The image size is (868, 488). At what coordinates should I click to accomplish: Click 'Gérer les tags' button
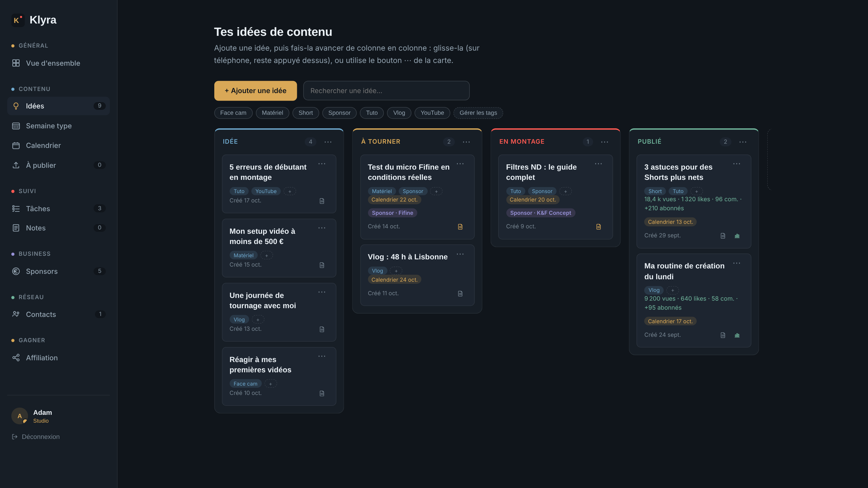click(478, 113)
